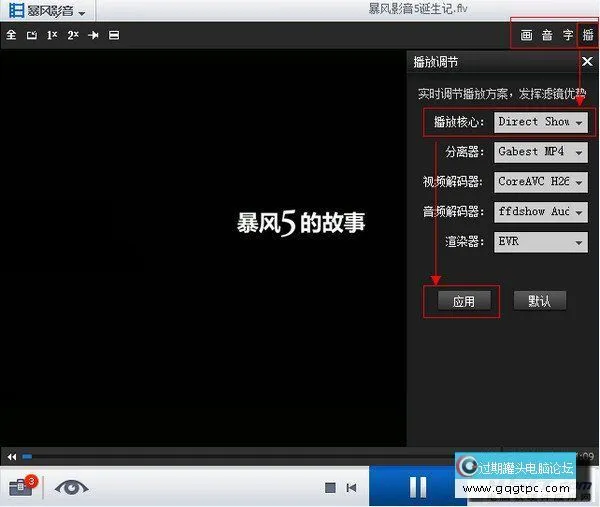Screen dimensions: 600x507
Task: Set video size to 1x
Action: coord(52,35)
